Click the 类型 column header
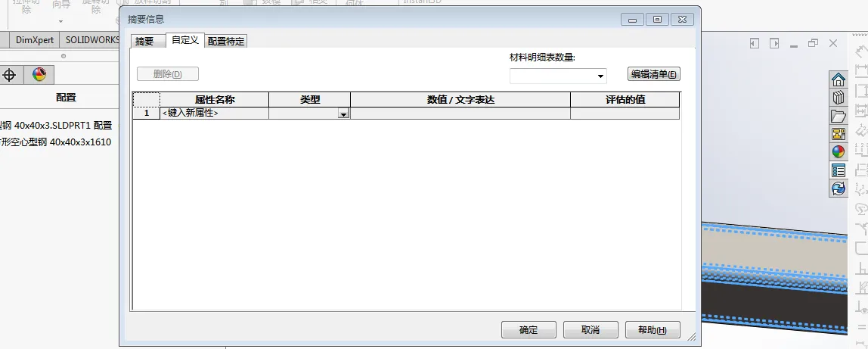Image resolution: width=868 pixels, height=349 pixels. (310, 100)
